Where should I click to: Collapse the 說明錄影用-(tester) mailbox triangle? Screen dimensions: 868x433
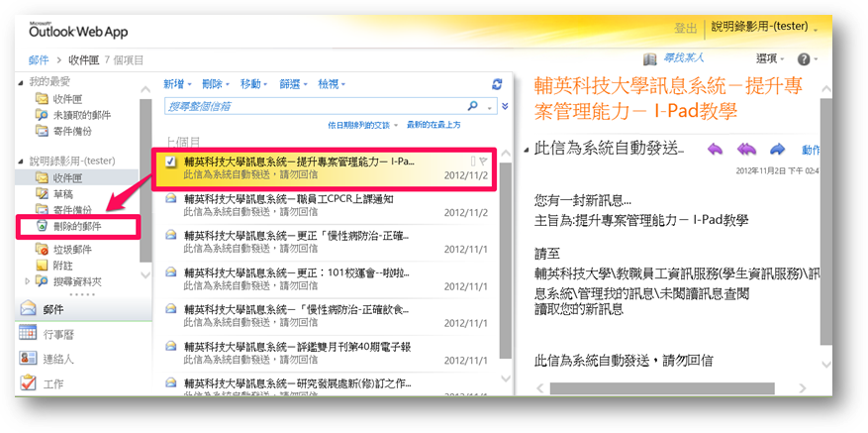21,162
